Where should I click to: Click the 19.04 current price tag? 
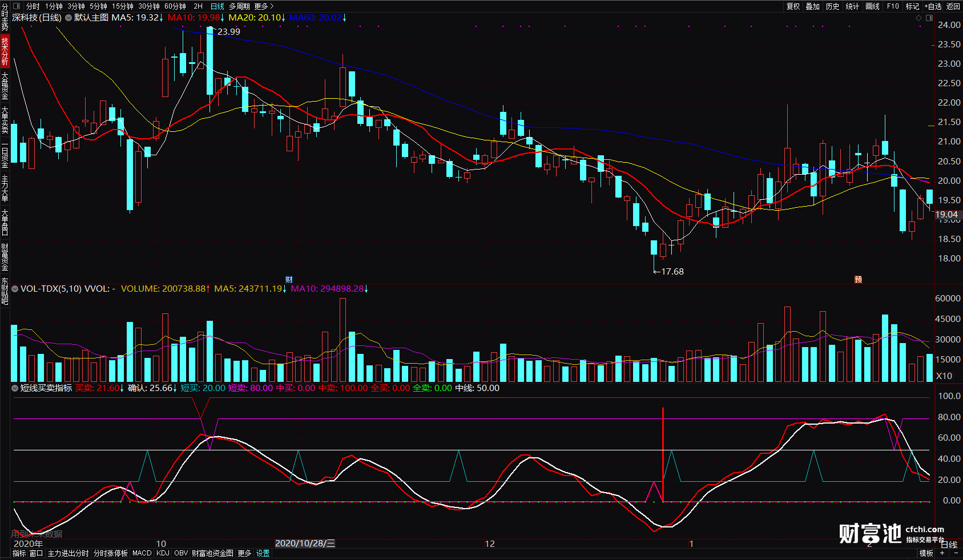[946, 215]
